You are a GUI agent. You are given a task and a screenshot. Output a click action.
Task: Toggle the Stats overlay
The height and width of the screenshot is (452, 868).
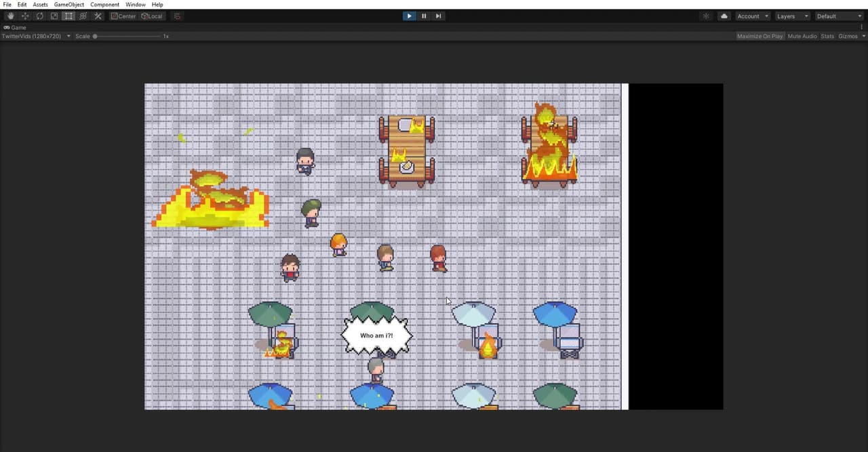point(827,36)
